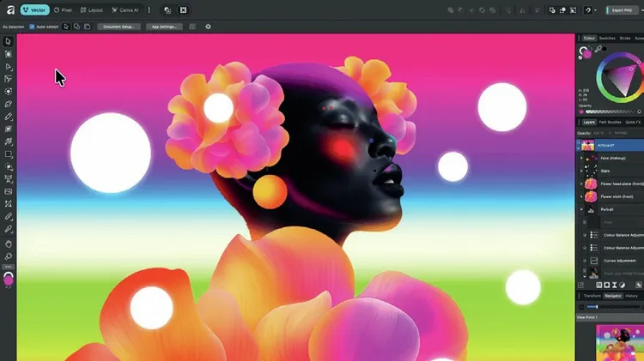Toggle visibility of Curves Adjustment layer

(583, 261)
